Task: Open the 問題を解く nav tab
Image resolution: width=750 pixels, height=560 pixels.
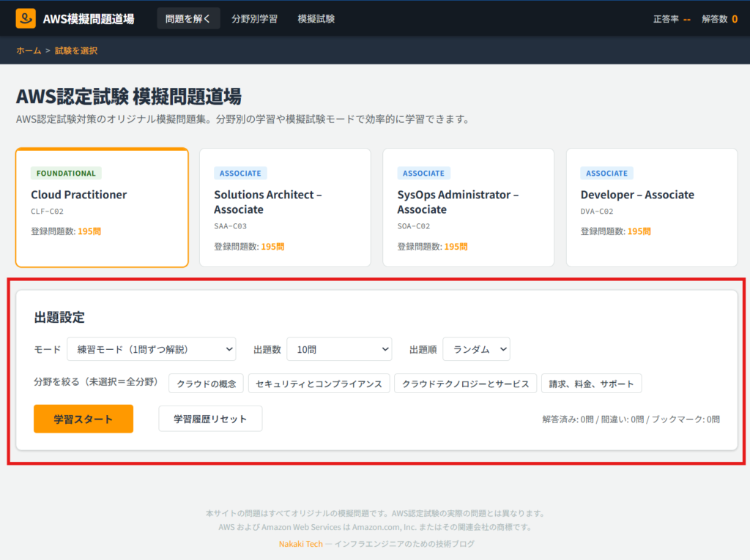Action: click(x=188, y=18)
